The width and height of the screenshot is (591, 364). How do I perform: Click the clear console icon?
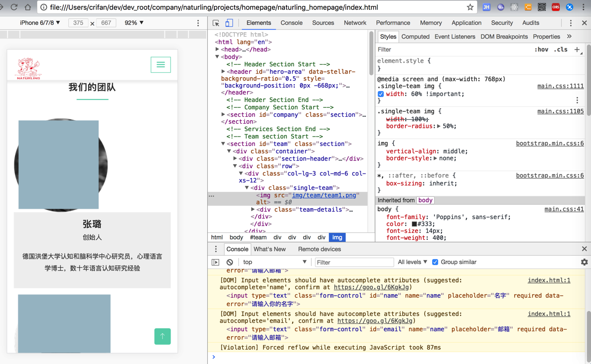coord(229,262)
